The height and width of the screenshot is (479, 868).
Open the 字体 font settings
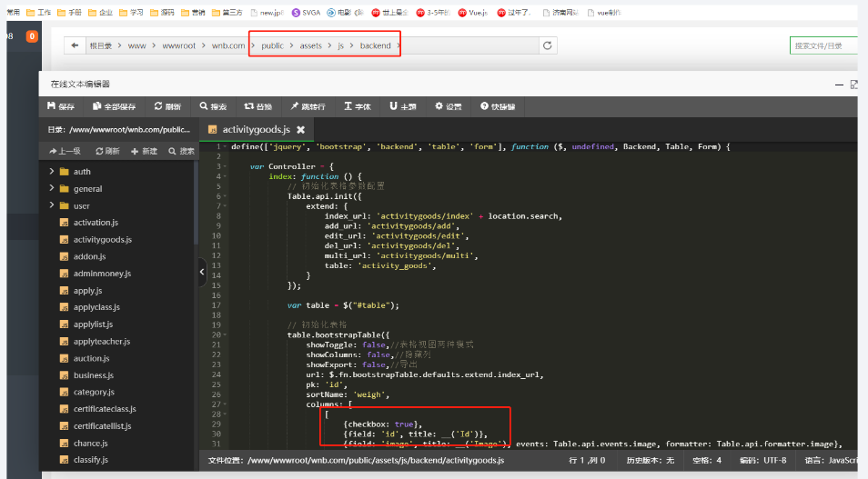coord(358,106)
